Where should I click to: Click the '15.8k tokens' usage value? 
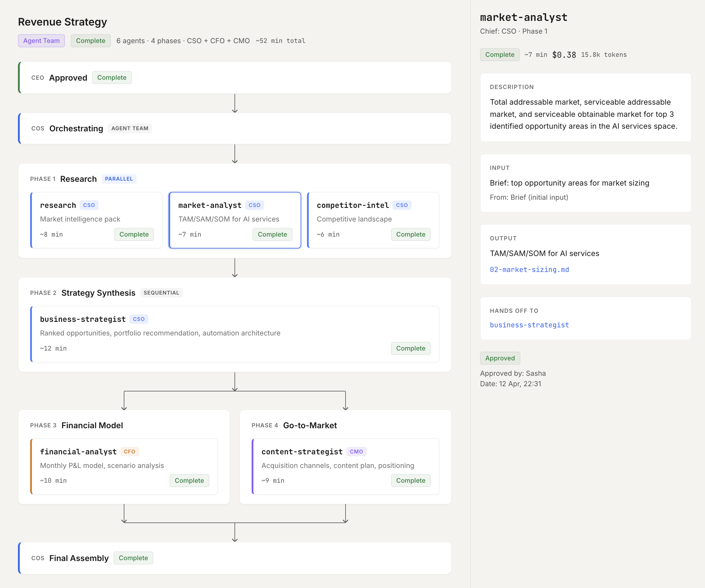click(604, 55)
